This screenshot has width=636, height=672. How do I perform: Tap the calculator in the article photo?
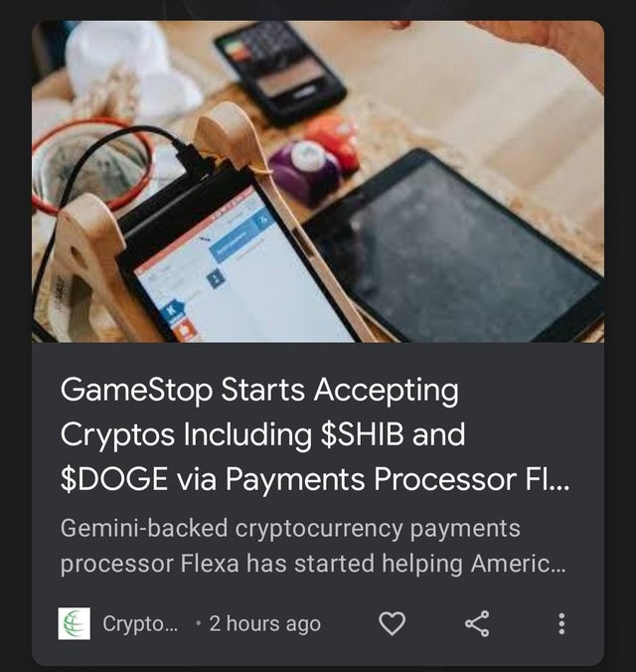[x=279, y=71]
